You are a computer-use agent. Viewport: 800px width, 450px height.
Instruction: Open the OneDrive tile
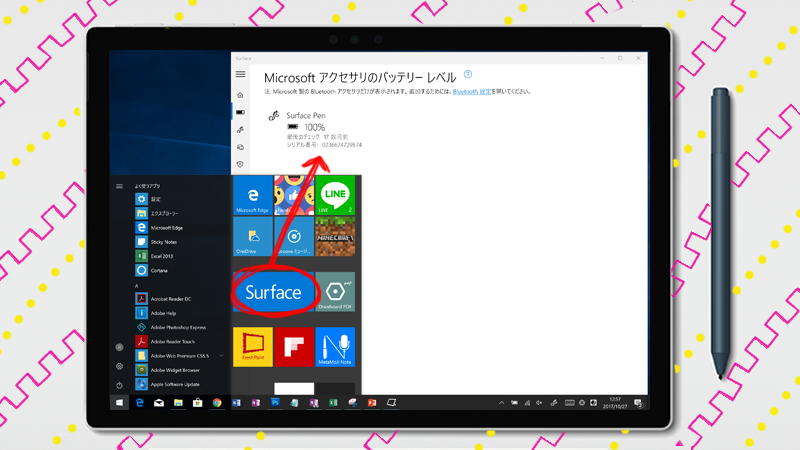tap(253, 236)
